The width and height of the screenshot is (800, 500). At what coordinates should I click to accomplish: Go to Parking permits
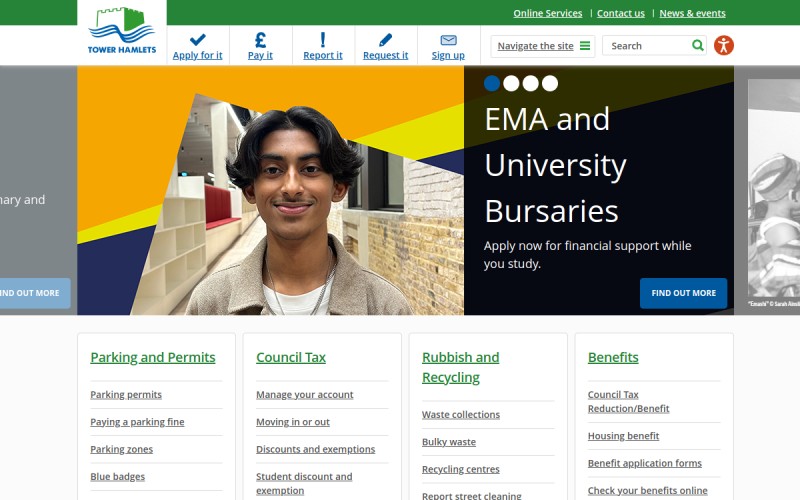coord(126,394)
